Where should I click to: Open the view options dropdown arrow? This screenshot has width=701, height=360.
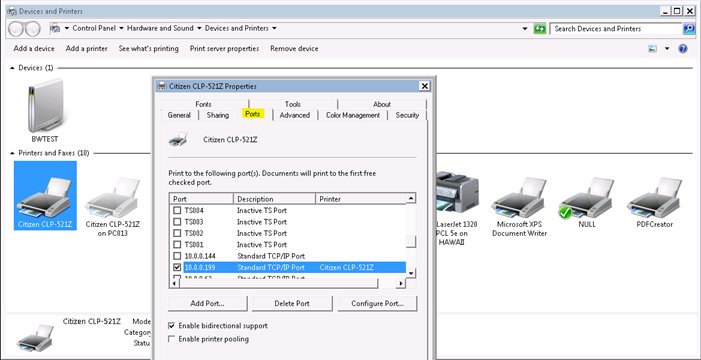pyautogui.click(x=667, y=49)
